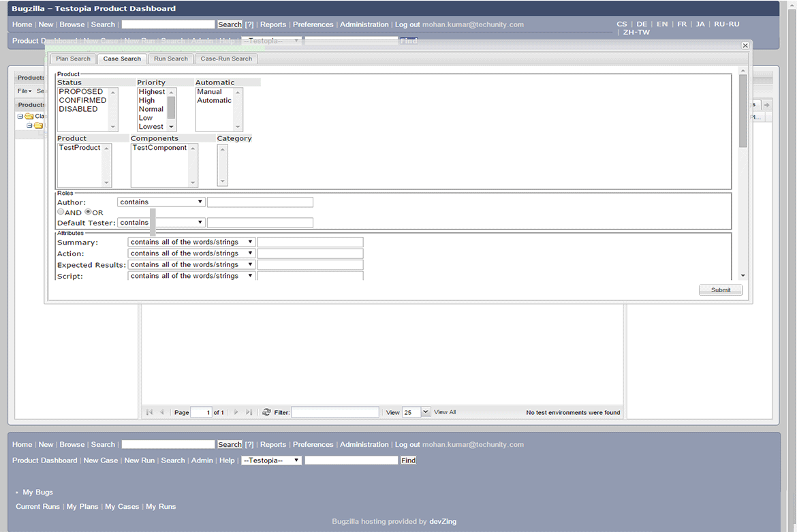The image size is (797, 532).
Task: Collapse the top tree folder node
Action: 20,116
